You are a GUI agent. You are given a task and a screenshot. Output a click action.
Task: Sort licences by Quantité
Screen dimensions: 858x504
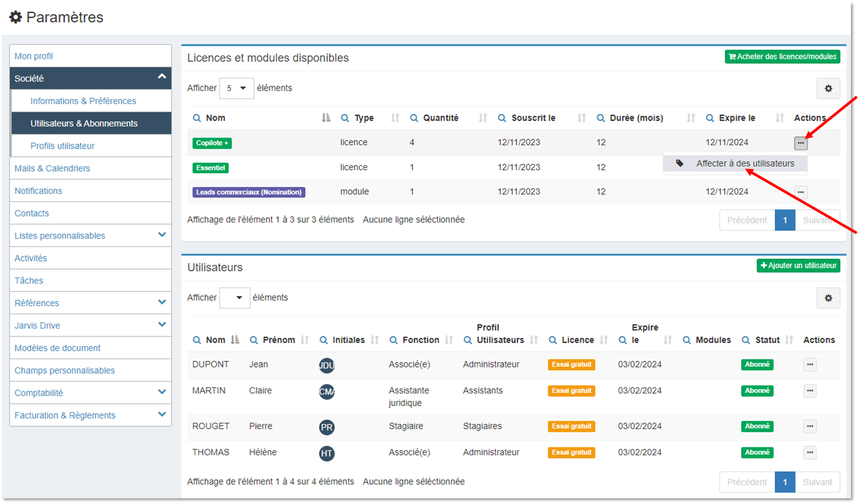[483, 118]
